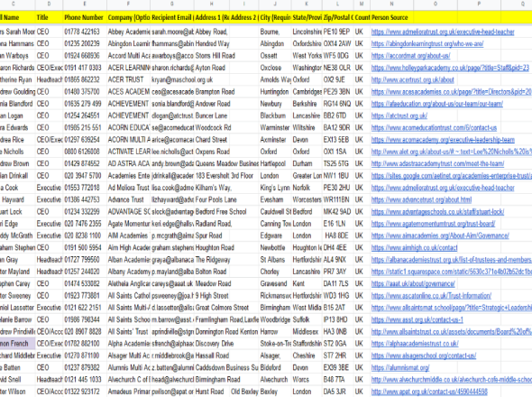Select the "Hartlepool" city cell
Viewport: 532px width, 397px height.
[x=275, y=163]
